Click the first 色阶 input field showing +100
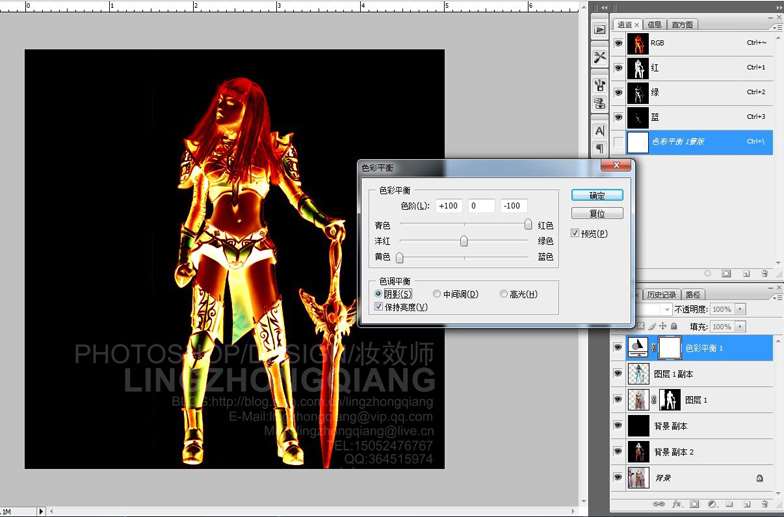Image resolution: width=784 pixels, height=517 pixels. tap(448, 206)
